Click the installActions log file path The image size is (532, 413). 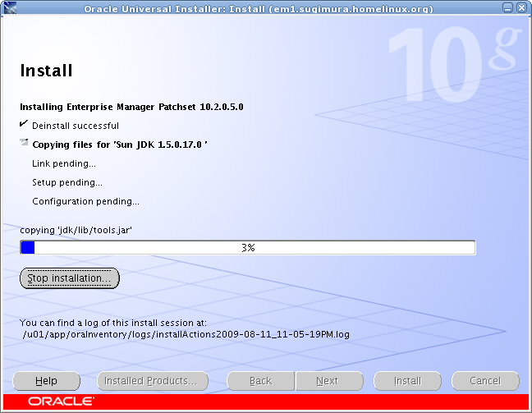pyautogui.click(x=186, y=335)
